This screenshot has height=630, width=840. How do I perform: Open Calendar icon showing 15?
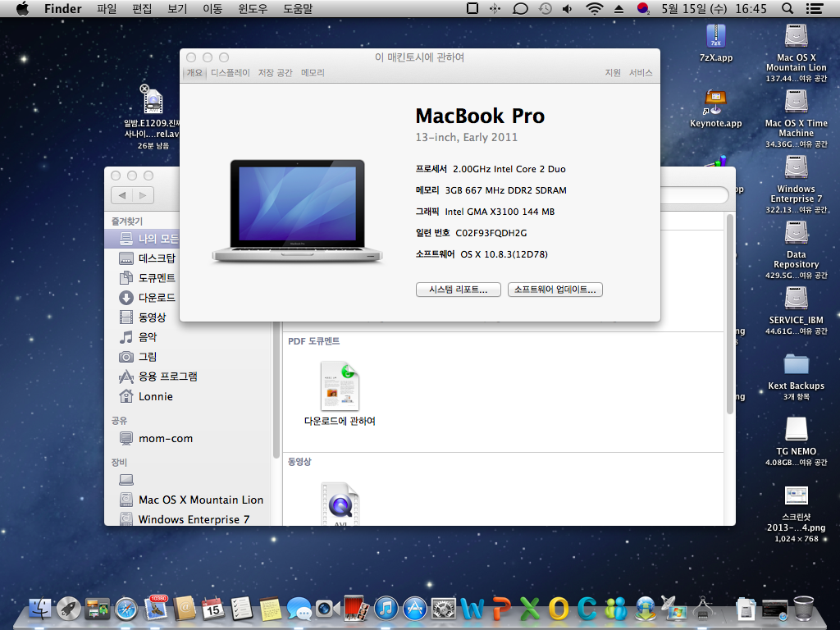[x=213, y=609]
